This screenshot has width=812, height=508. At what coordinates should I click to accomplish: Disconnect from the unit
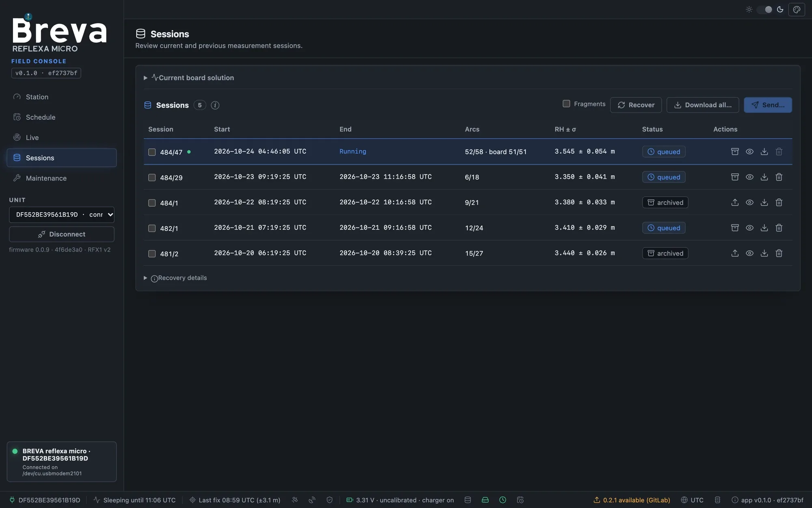pos(62,234)
